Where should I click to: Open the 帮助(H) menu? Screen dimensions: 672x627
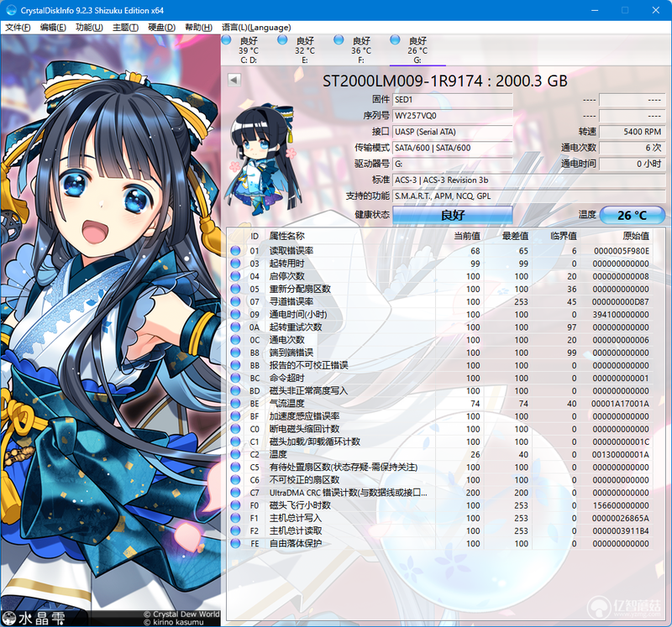point(198,28)
